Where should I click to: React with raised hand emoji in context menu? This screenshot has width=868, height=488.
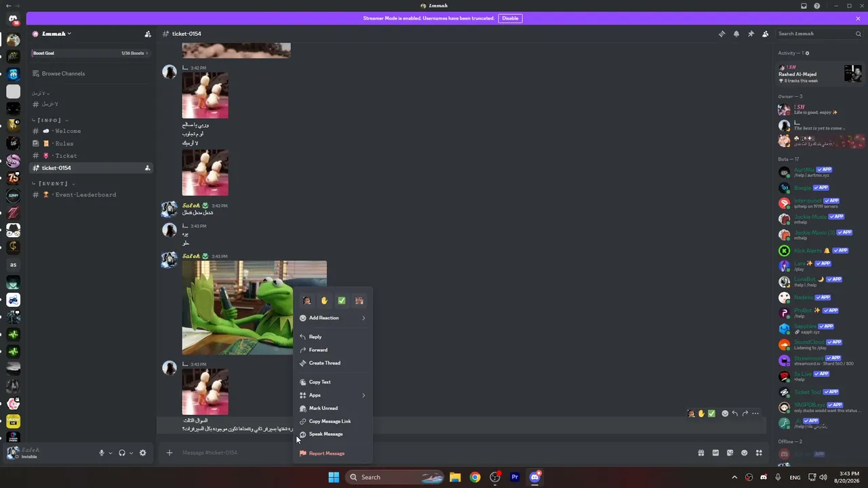[x=324, y=301]
